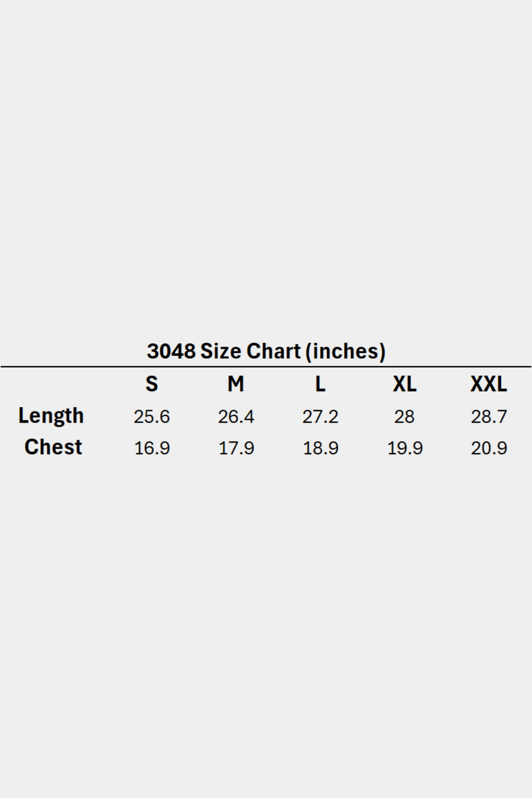
Task: Select the 26.4 length value
Action: point(236,417)
